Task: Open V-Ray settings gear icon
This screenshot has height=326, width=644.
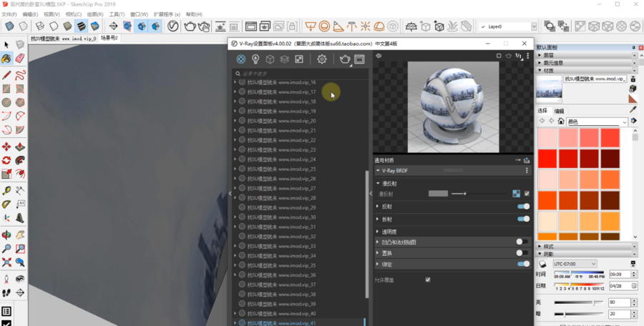Action: (321, 59)
